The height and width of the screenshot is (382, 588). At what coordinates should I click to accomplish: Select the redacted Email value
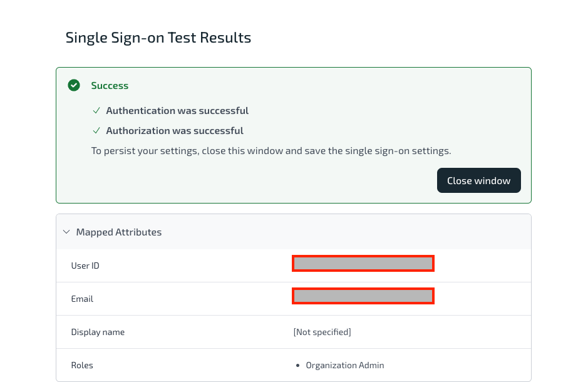(x=363, y=296)
